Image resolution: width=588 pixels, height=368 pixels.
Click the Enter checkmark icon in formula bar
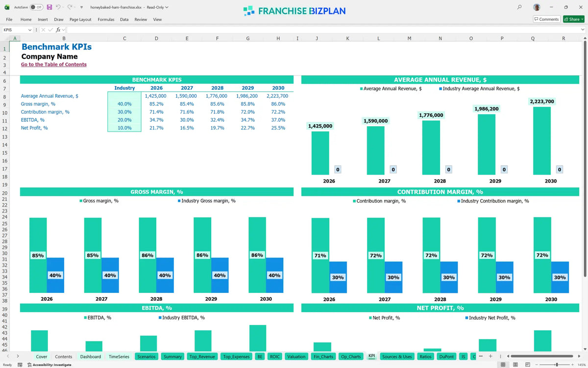(50, 30)
